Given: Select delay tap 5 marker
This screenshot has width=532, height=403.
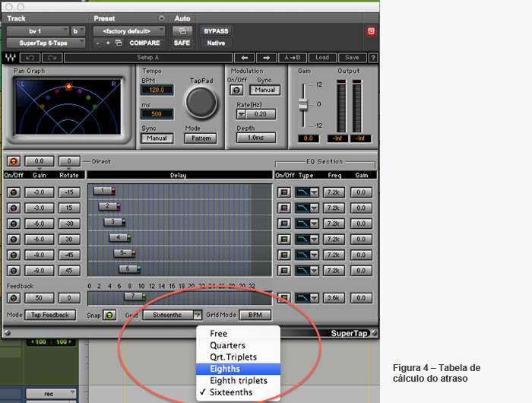Looking at the screenshot, I should (x=125, y=253).
